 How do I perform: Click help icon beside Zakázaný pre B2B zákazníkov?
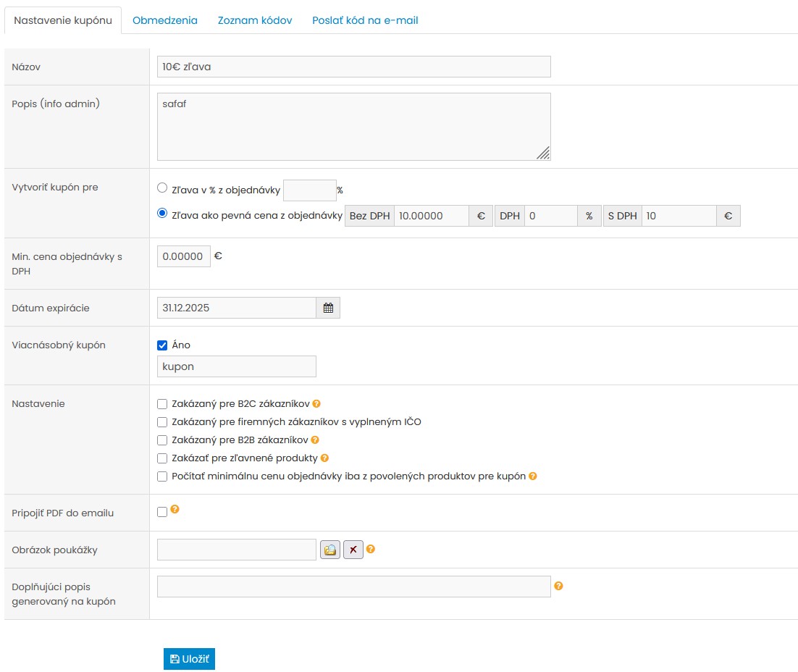click(x=315, y=440)
